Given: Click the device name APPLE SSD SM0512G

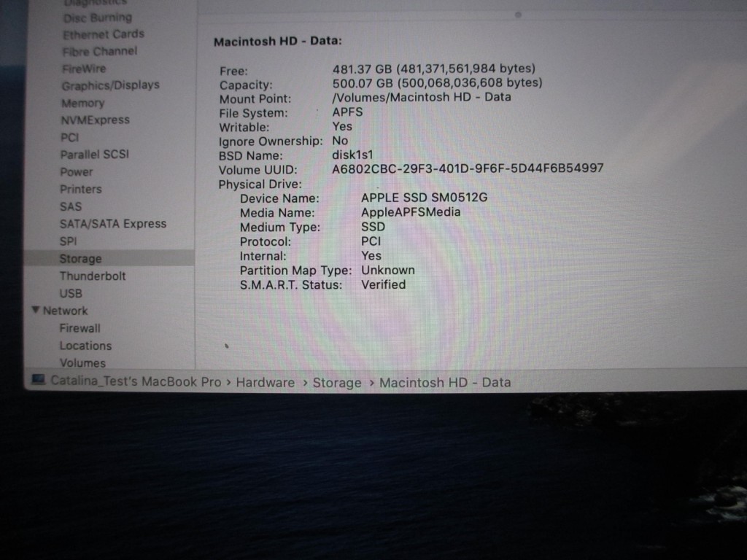Looking at the screenshot, I should point(425,198).
